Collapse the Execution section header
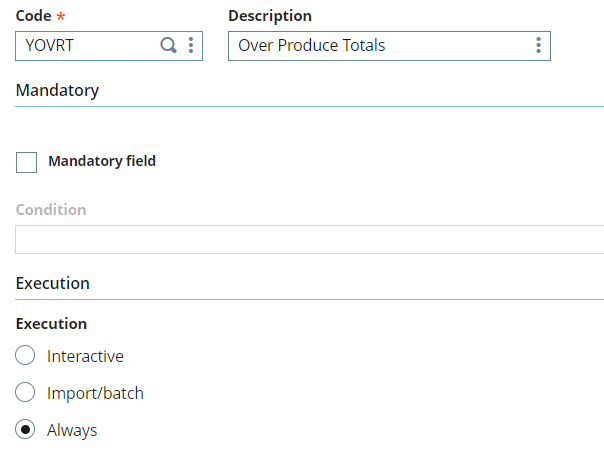The width and height of the screenshot is (604, 457). coord(53,283)
